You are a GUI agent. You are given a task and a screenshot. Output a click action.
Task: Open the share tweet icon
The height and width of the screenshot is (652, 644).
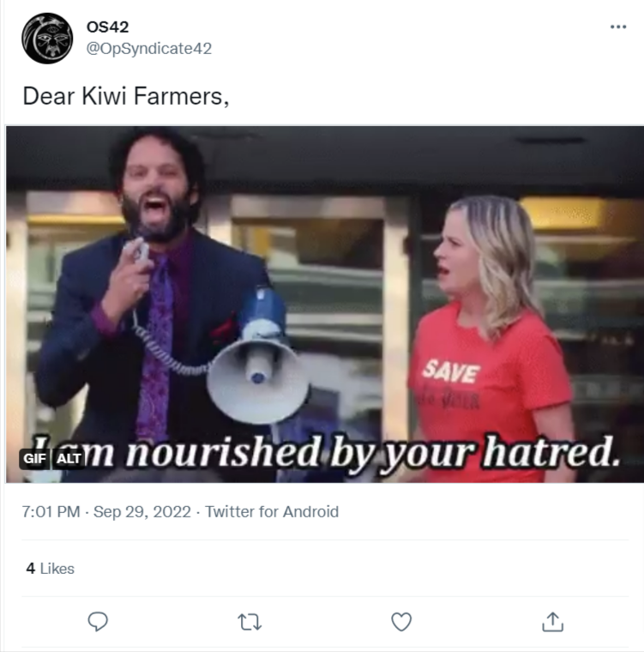pos(553,622)
